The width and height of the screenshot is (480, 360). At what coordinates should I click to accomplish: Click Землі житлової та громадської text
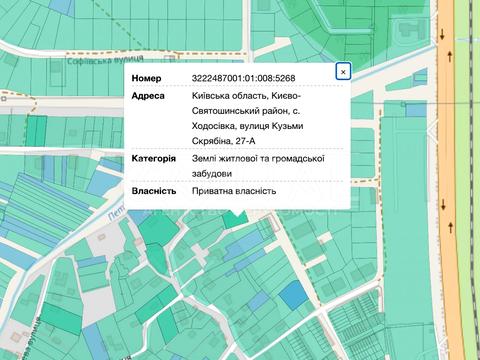(258, 158)
